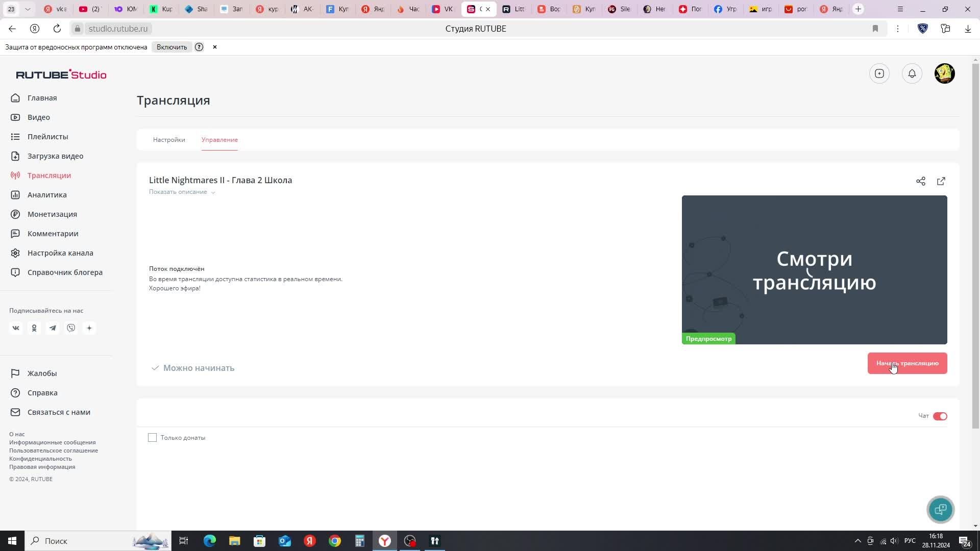Image resolution: width=980 pixels, height=551 pixels.
Task: Click the add video plus icon
Action: [x=879, y=73]
